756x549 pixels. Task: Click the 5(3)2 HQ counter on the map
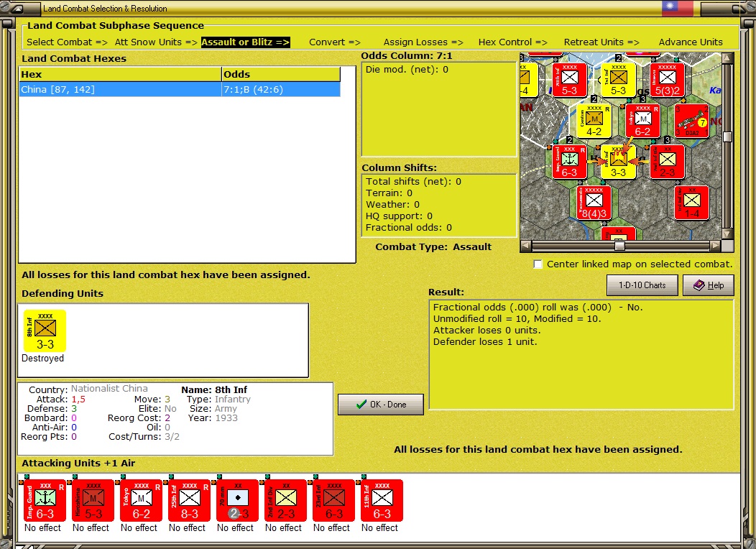point(668,80)
